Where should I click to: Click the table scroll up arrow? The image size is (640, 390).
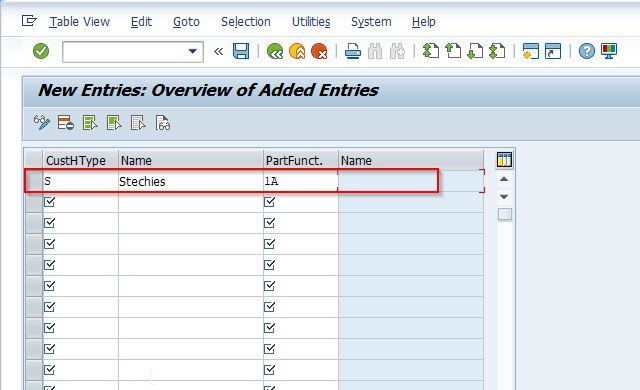pyautogui.click(x=504, y=179)
